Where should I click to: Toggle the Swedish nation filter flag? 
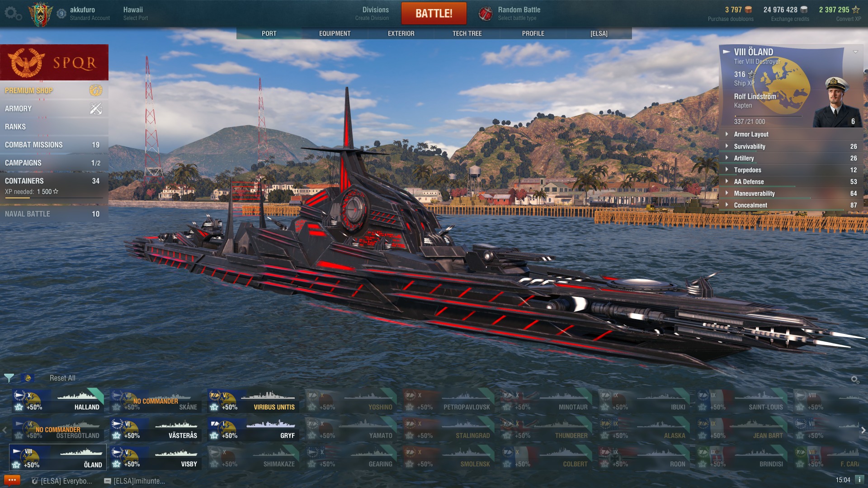[27, 378]
